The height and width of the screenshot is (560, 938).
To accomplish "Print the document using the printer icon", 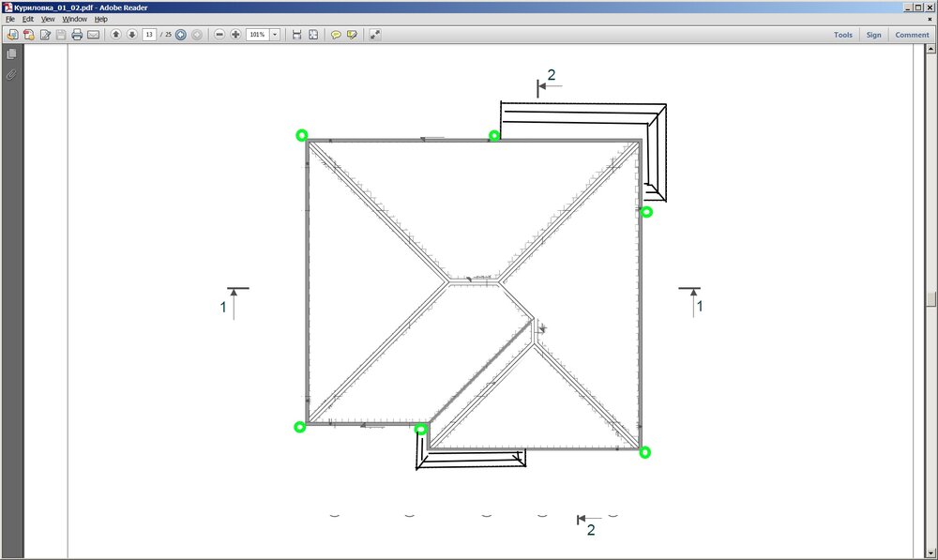I will pos(77,35).
